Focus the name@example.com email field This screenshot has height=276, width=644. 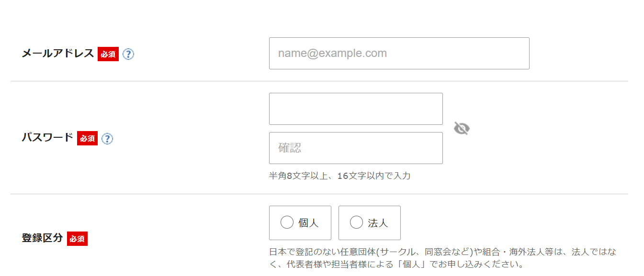pos(399,53)
